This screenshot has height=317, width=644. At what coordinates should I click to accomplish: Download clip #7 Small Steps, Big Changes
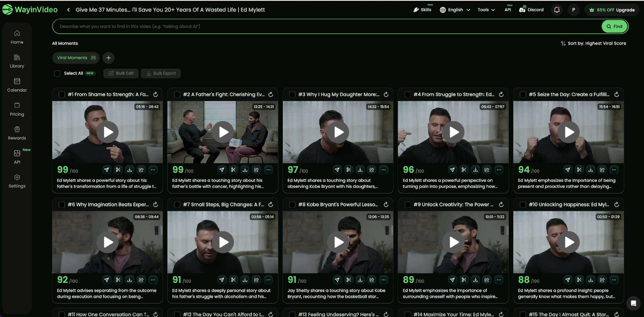[245, 280]
